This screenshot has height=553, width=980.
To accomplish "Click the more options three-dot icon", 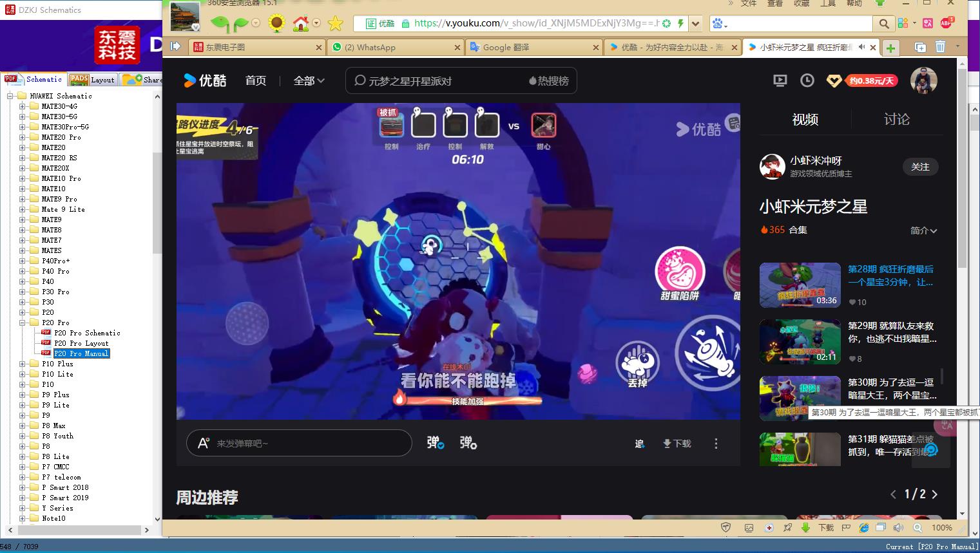I will click(x=716, y=444).
